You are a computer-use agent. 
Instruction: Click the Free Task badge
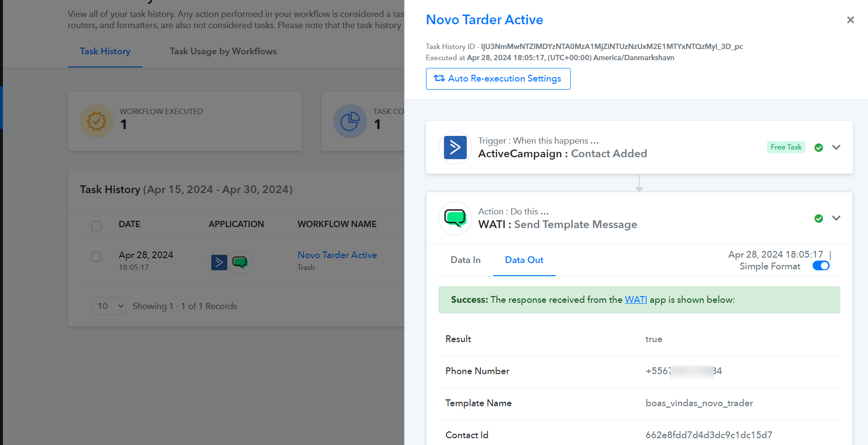[786, 147]
